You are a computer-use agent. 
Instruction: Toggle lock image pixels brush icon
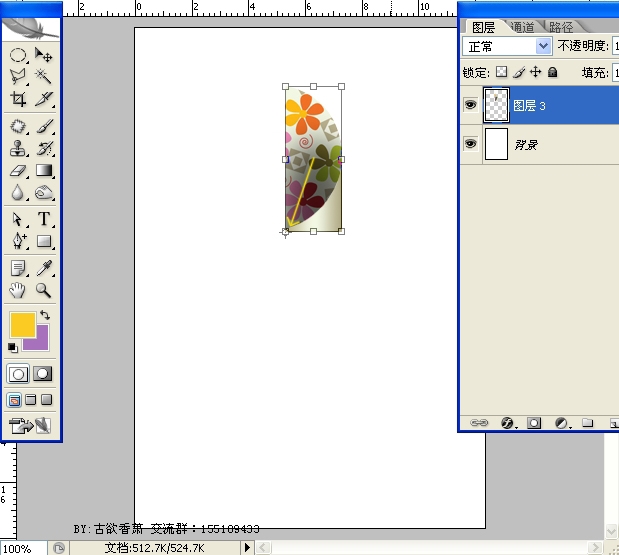(x=519, y=72)
